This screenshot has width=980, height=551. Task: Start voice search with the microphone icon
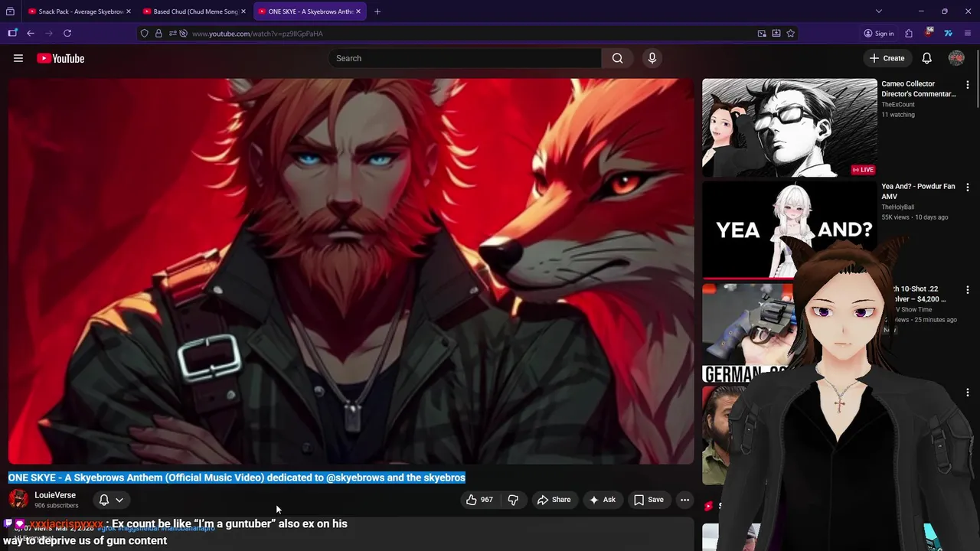click(652, 58)
